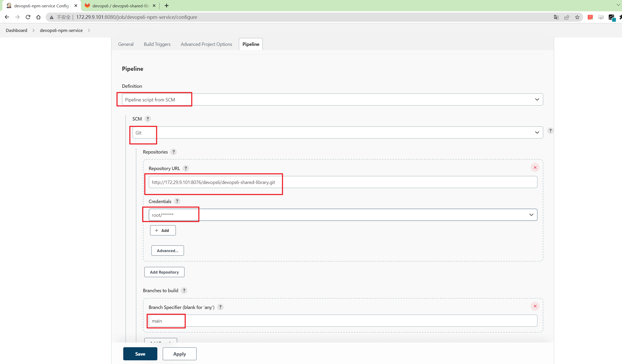Open the SCM Git dropdown
The image size is (622, 364).
click(x=338, y=133)
